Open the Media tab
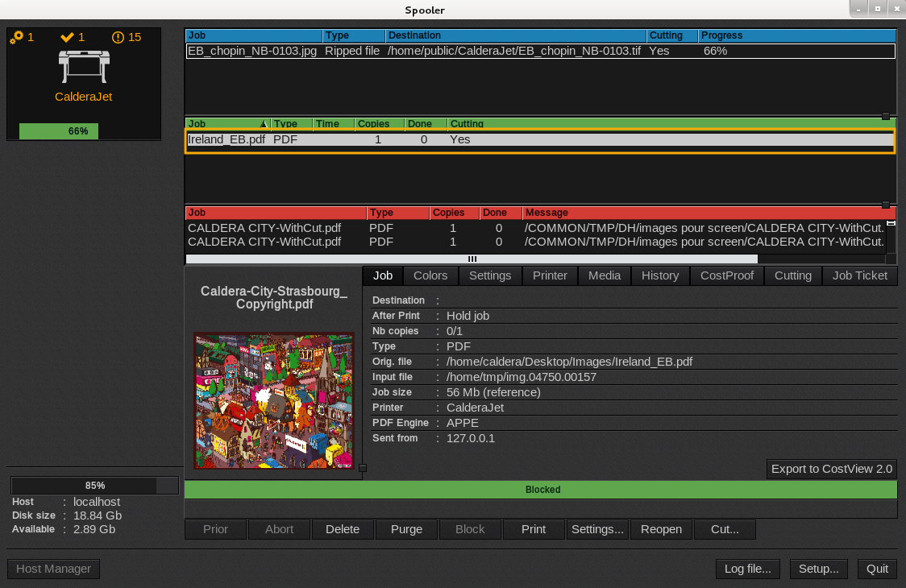Viewport: 906px width, 588px height. (x=604, y=275)
